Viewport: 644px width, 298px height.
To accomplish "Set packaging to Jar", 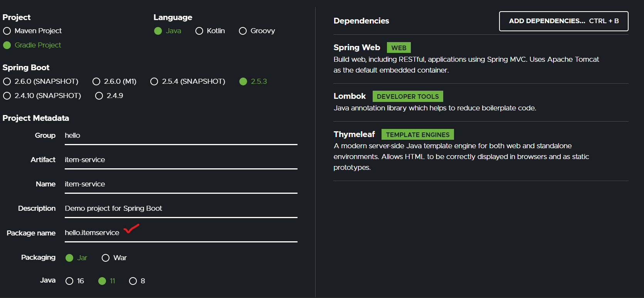I will point(76,258).
